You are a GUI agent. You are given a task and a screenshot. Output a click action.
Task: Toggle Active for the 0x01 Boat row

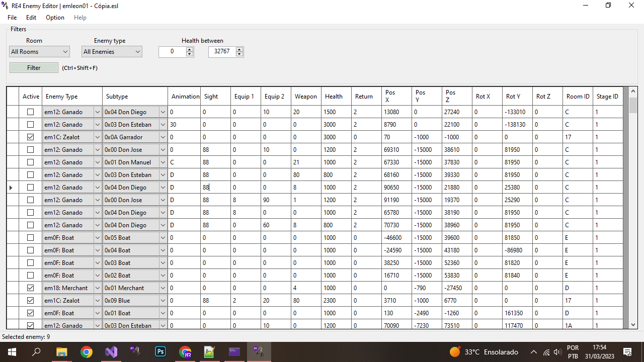click(31, 313)
